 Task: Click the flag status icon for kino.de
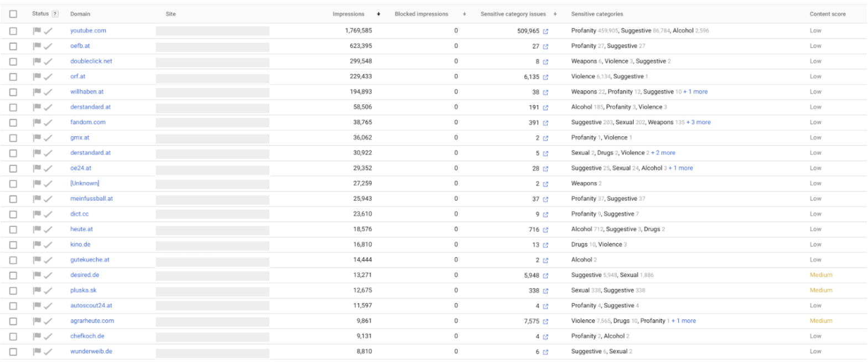[x=37, y=245]
